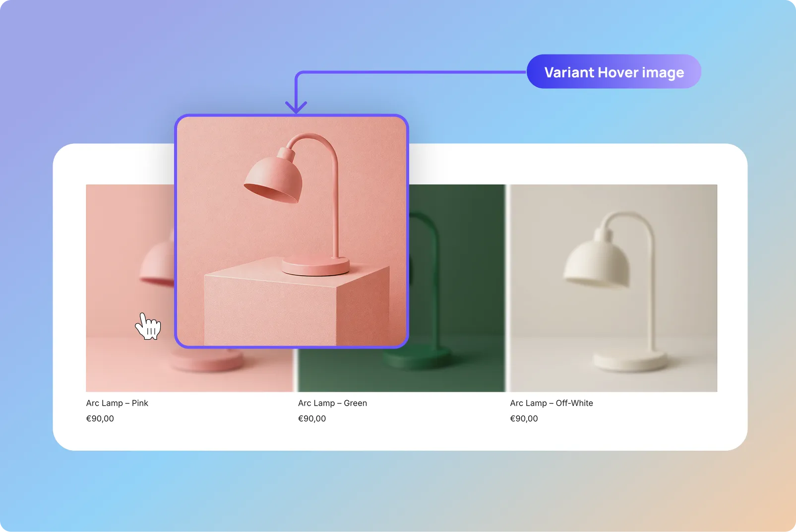Click the €90,00 price under Arc Lamp – Pink

point(100,418)
